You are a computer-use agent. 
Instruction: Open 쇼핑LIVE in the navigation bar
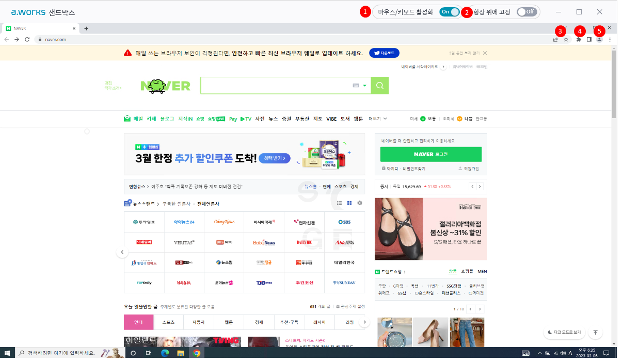tap(216, 119)
